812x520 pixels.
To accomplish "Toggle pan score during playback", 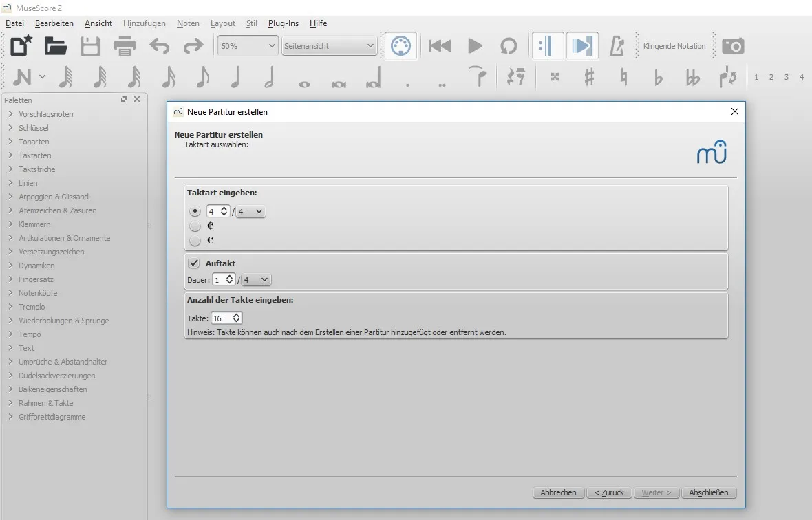I will point(582,46).
